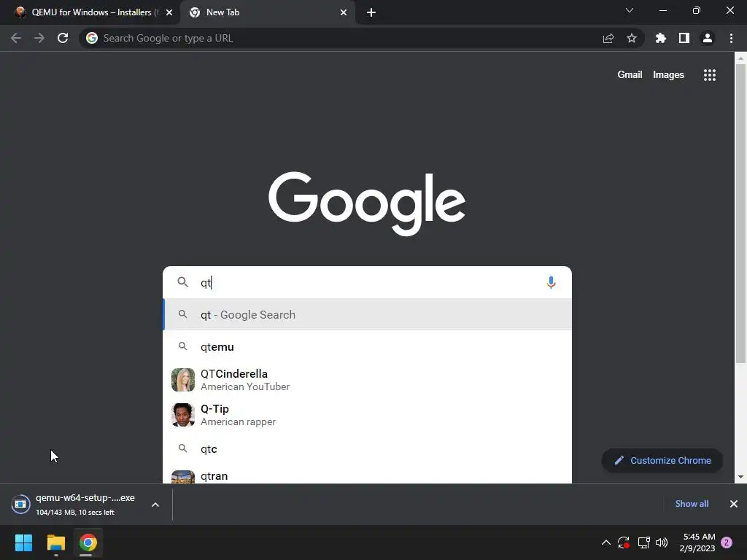Open Chrome's three-dot menu
Viewport: 747px width, 560px height.
coord(731,38)
